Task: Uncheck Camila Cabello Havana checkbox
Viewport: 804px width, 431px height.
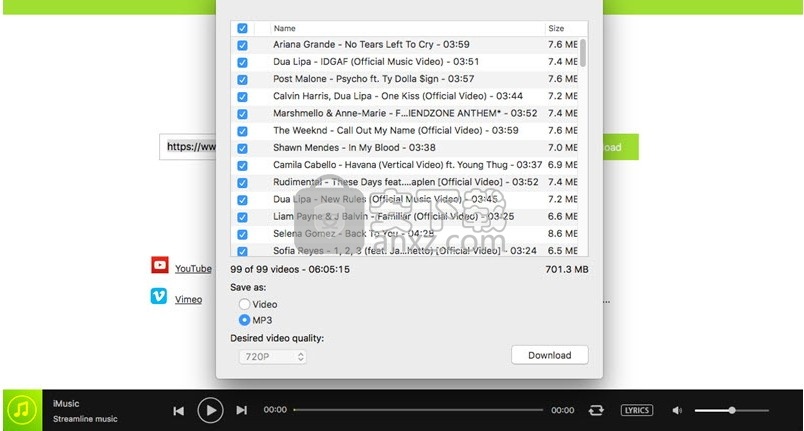Action: point(242,166)
